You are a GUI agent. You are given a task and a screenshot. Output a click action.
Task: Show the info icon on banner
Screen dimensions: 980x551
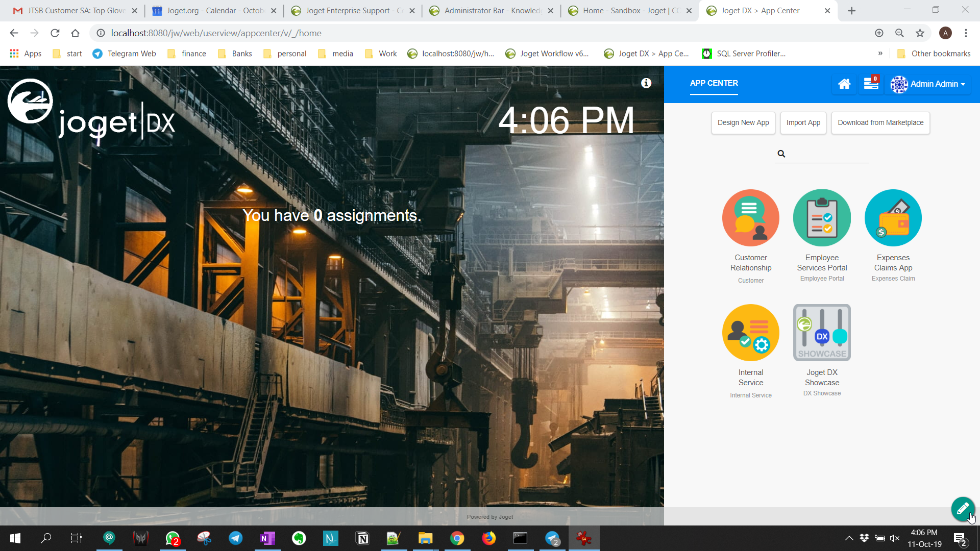pos(646,83)
